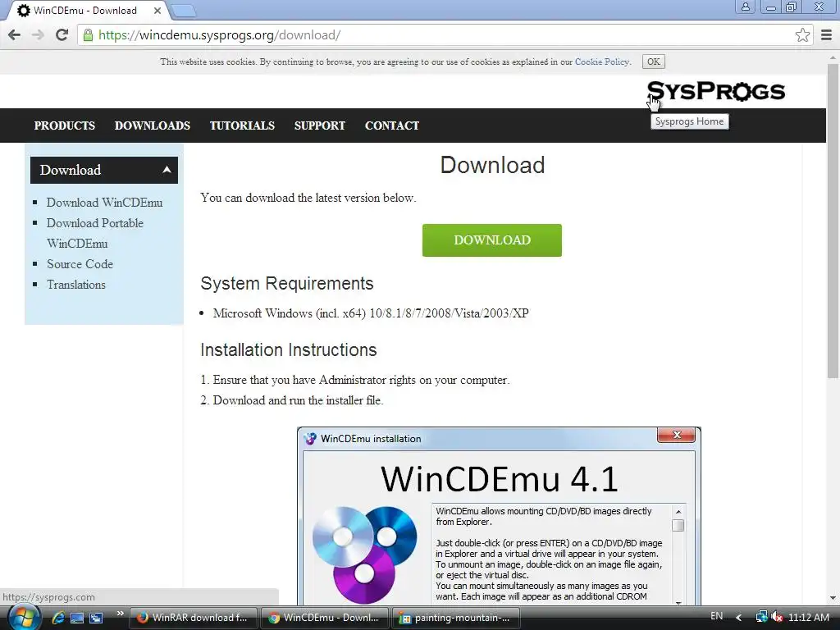Click the WinCDEmu installation screenshot image

[x=499, y=516]
